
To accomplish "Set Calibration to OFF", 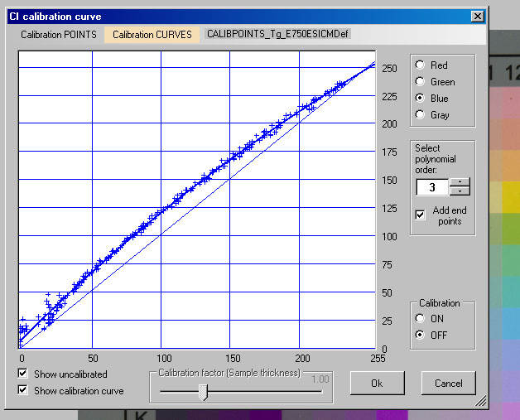I will click(420, 335).
